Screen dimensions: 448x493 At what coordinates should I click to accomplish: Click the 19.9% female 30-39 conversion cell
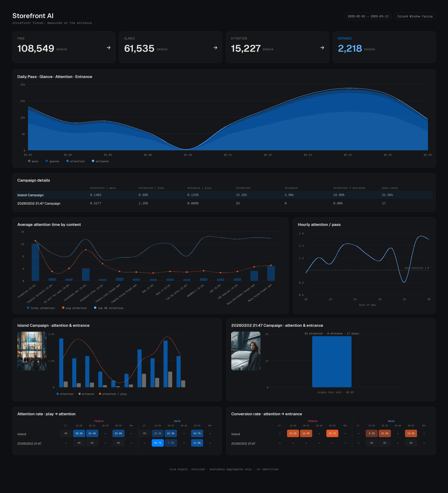[x=306, y=433]
